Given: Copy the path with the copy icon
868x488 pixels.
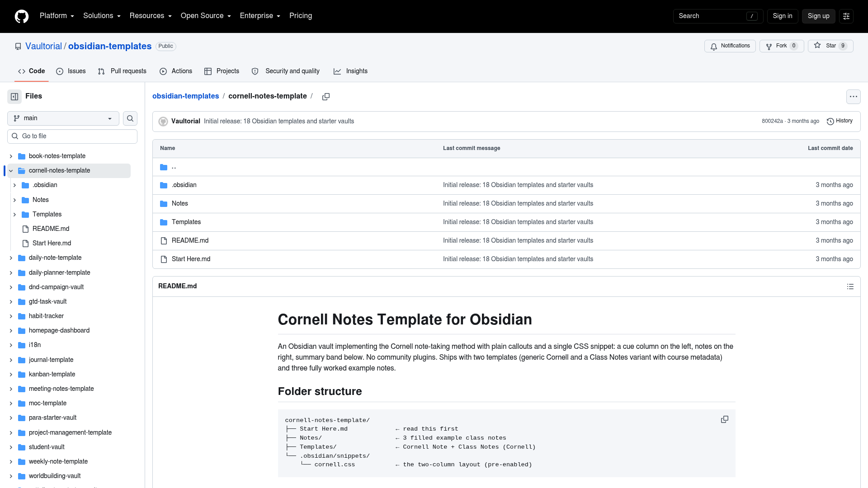Looking at the screenshot, I should (x=325, y=97).
